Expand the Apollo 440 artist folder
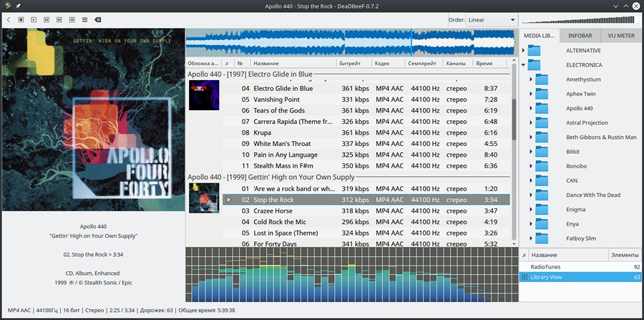The width and height of the screenshot is (644, 320). [x=531, y=108]
